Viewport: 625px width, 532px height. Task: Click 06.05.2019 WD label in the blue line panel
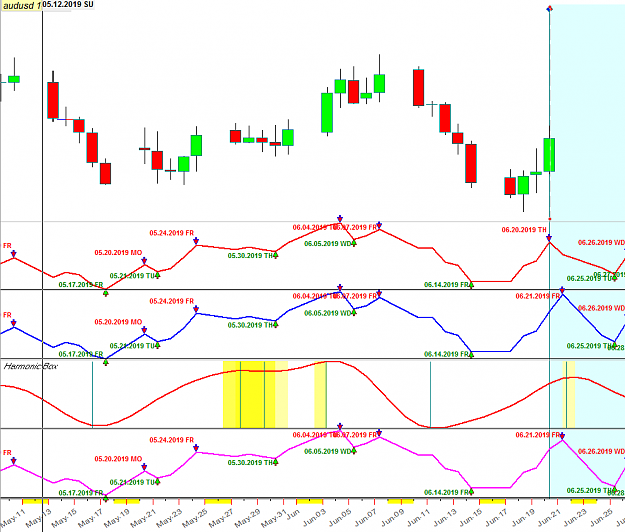tap(328, 313)
